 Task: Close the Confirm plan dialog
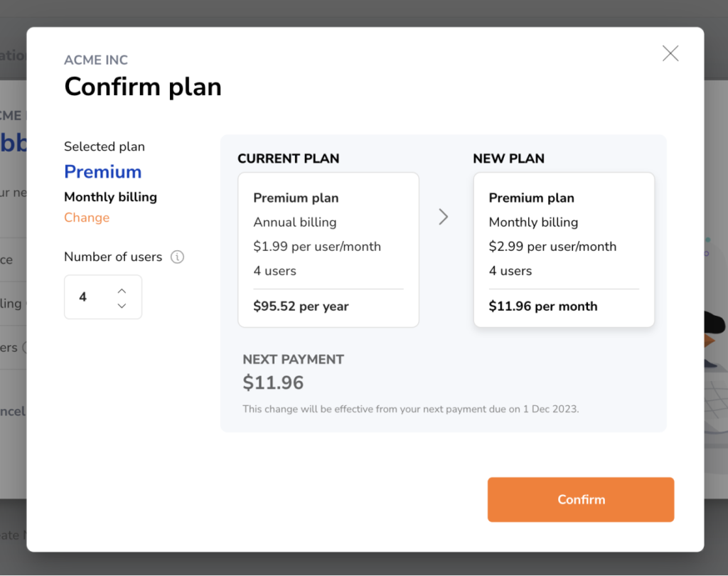tap(670, 53)
